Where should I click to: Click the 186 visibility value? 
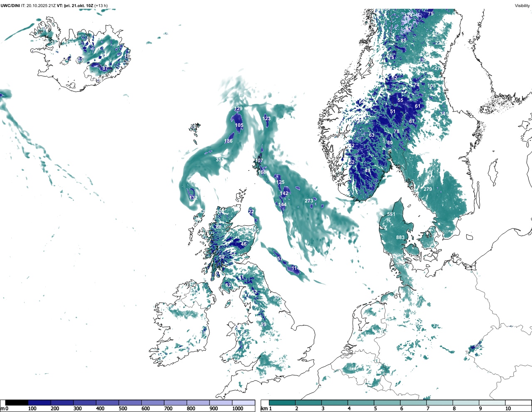pos(228,141)
